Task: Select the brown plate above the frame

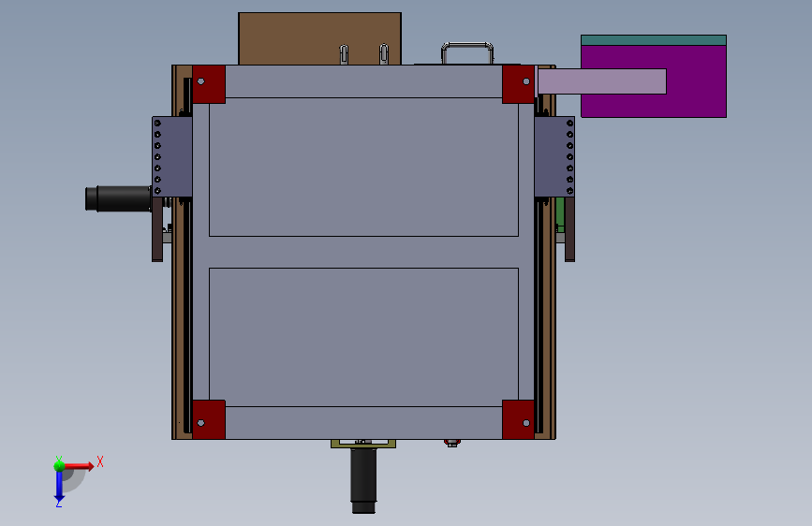Action: click(x=319, y=38)
